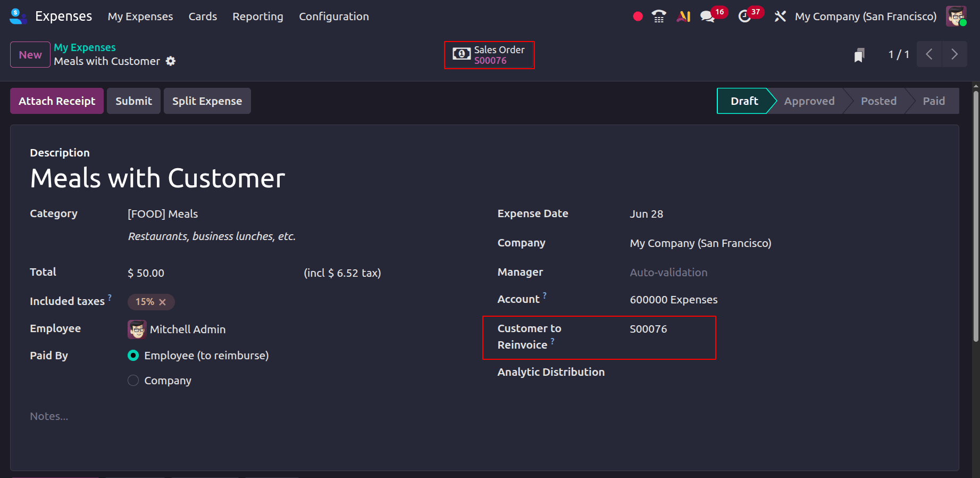
Task: Open the colorful AI assistant icon
Action: (x=683, y=17)
